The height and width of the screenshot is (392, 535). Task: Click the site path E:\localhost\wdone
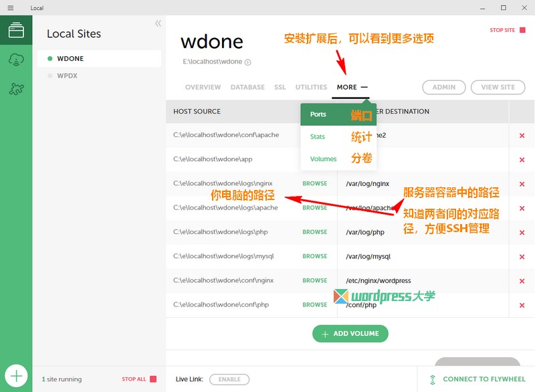pyautogui.click(x=213, y=62)
